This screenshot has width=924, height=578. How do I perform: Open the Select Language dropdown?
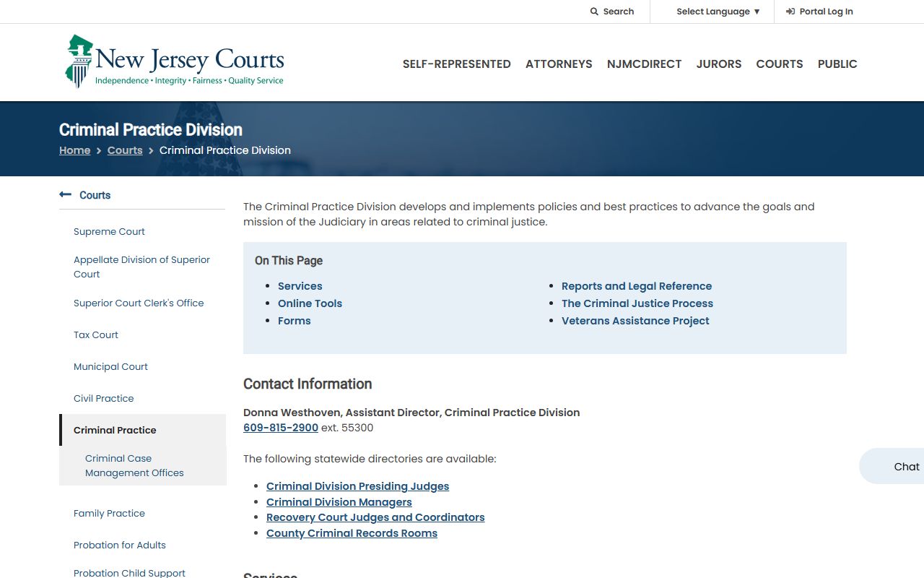click(718, 12)
